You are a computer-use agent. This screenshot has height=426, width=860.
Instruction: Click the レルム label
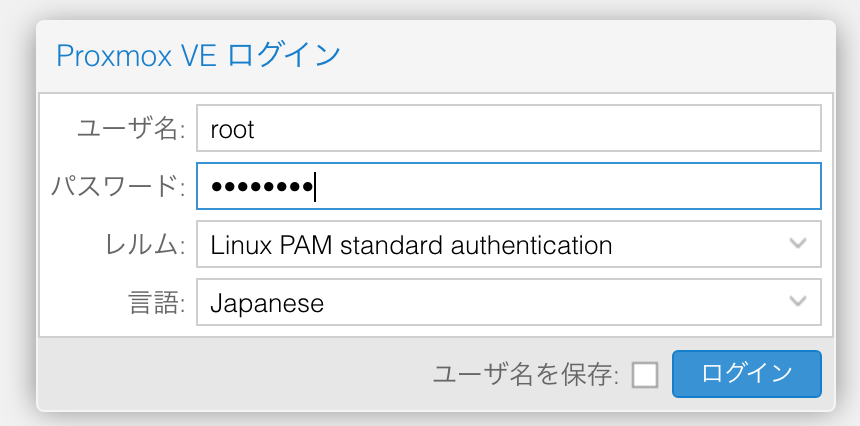(x=145, y=245)
